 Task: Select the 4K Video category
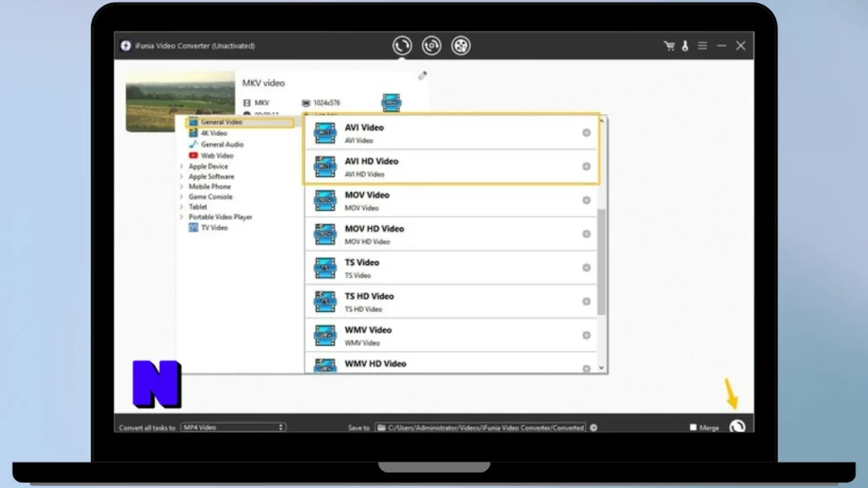[x=209, y=133]
